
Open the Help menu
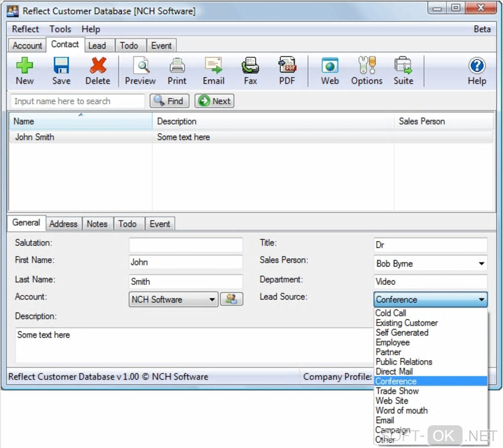[91, 29]
